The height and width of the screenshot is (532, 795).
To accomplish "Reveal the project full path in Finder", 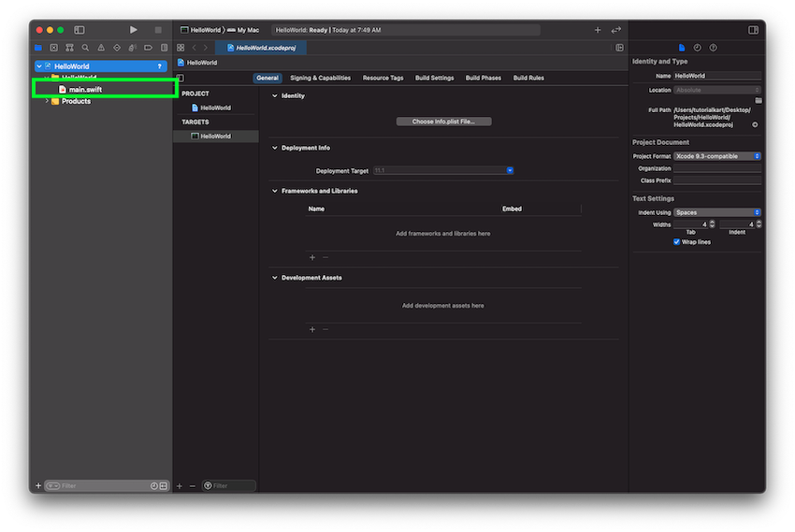I will click(755, 124).
